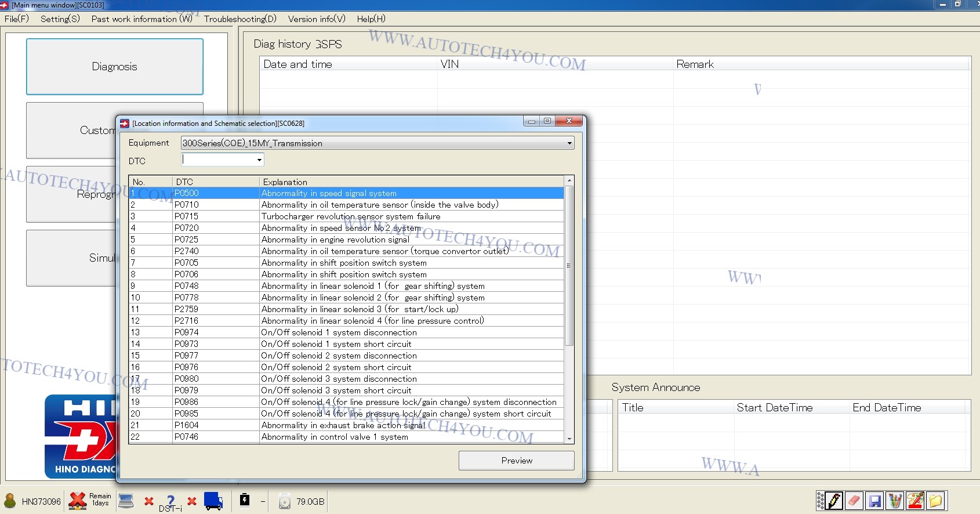Open the Past work information menu

[141, 19]
